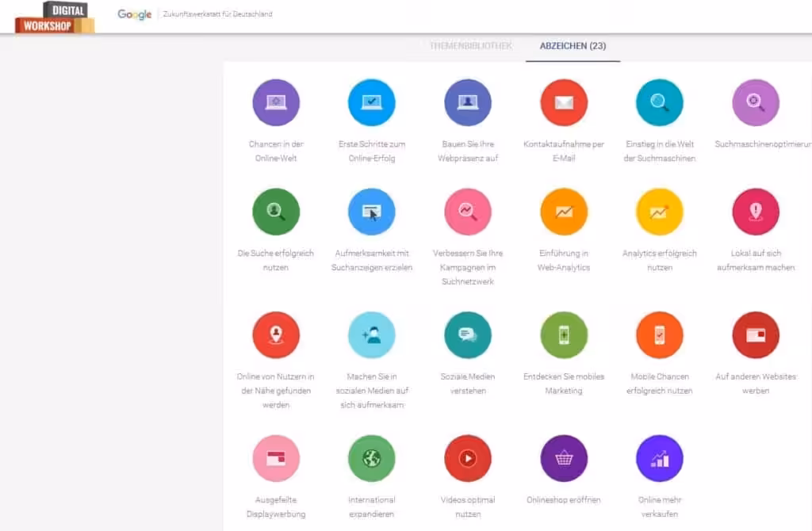
Task: Select the green Die Suche erfolgreich nutzen badge
Action: point(276,212)
